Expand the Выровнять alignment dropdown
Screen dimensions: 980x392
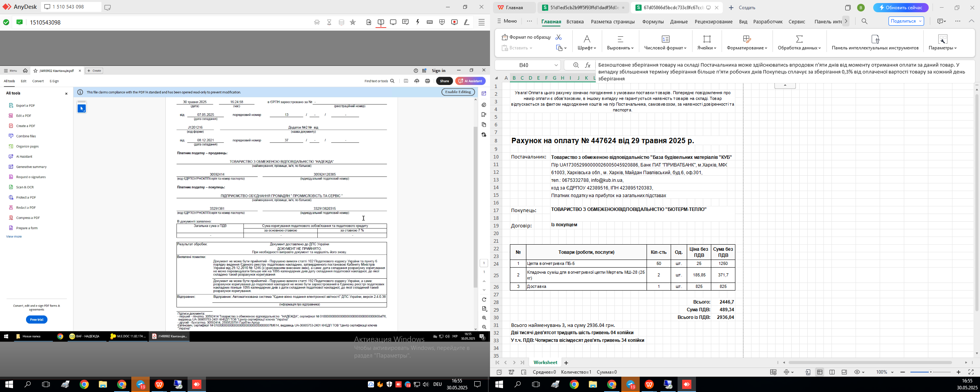click(x=620, y=42)
